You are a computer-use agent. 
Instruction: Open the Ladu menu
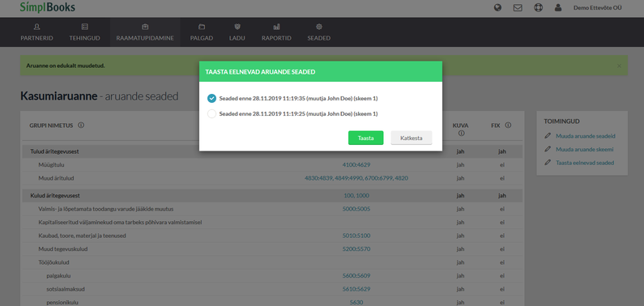click(237, 32)
